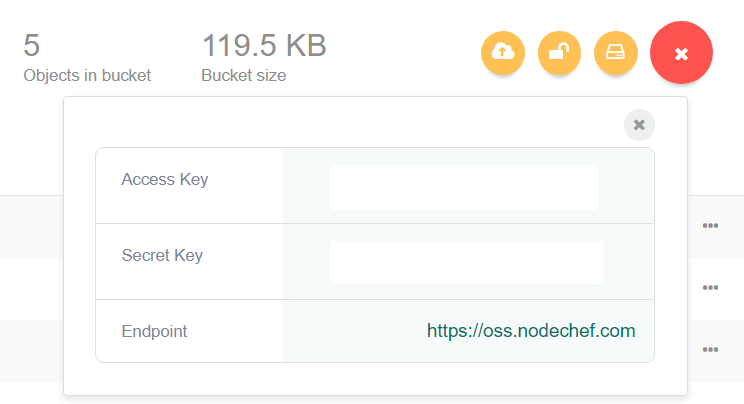Click the storage drive icon button
Screen dimensions: 744x404
click(615, 53)
